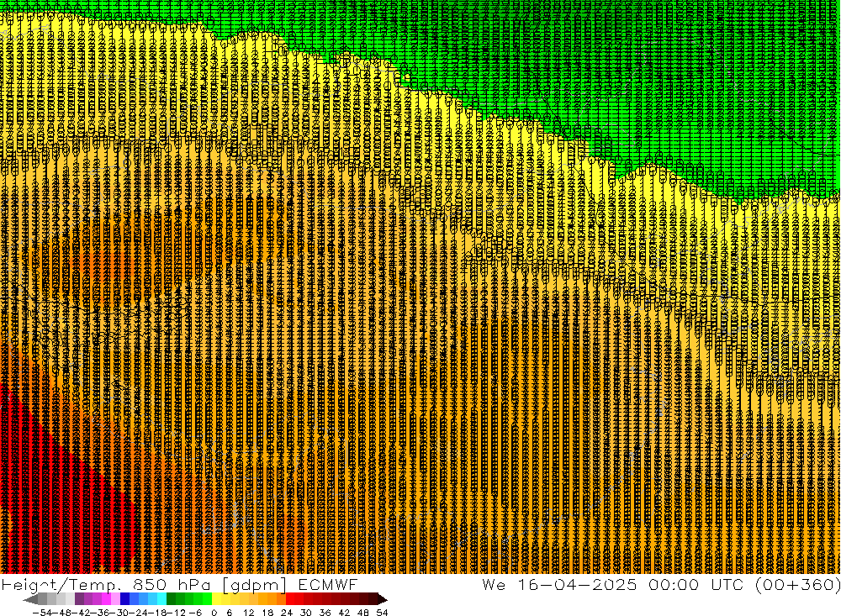This screenshot has height=616, width=841.
Task: Click the '12' legend value
Action: click(249, 613)
